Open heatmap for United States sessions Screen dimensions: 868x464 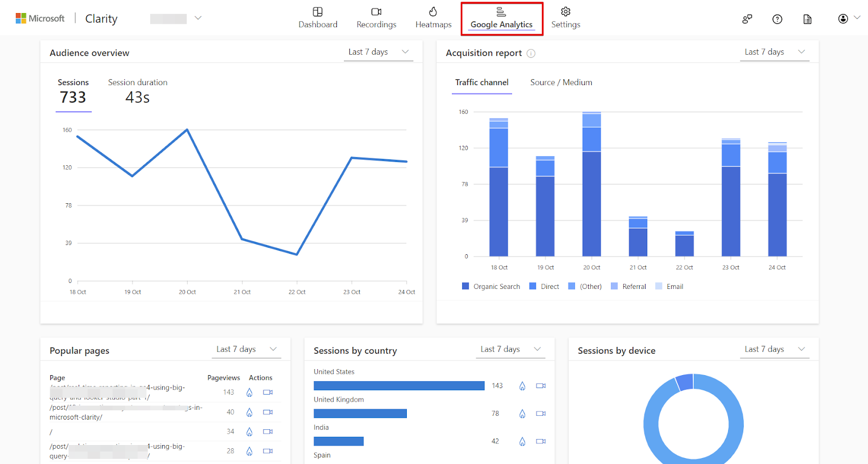[x=522, y=386]
